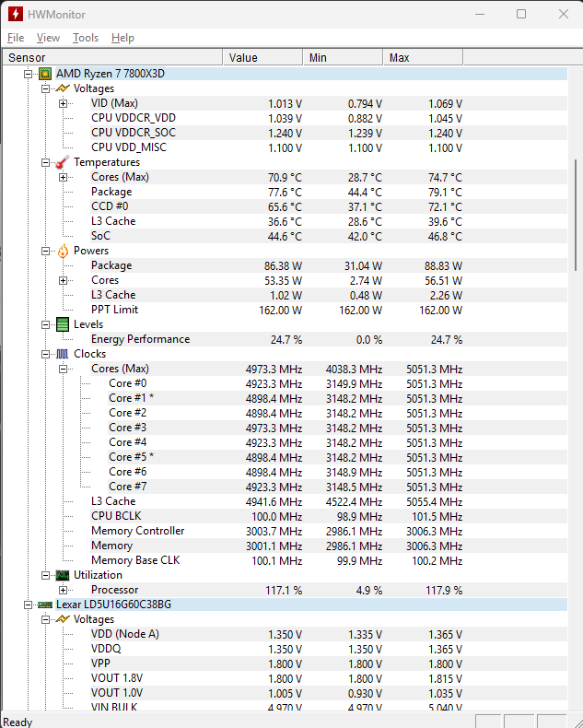Viewport: 583px width, 728px height.
Task: Maximize the HWMonitor window
Action: (521, 14)
